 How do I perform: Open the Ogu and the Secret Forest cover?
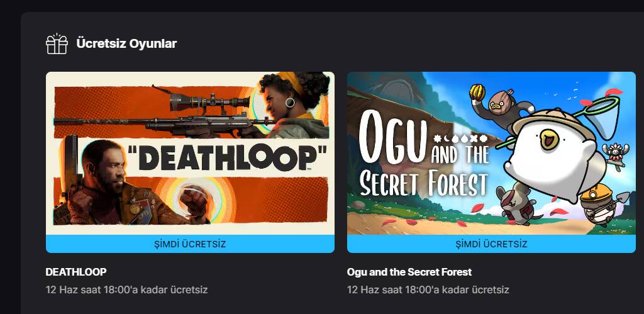click(x=491, y=154)
